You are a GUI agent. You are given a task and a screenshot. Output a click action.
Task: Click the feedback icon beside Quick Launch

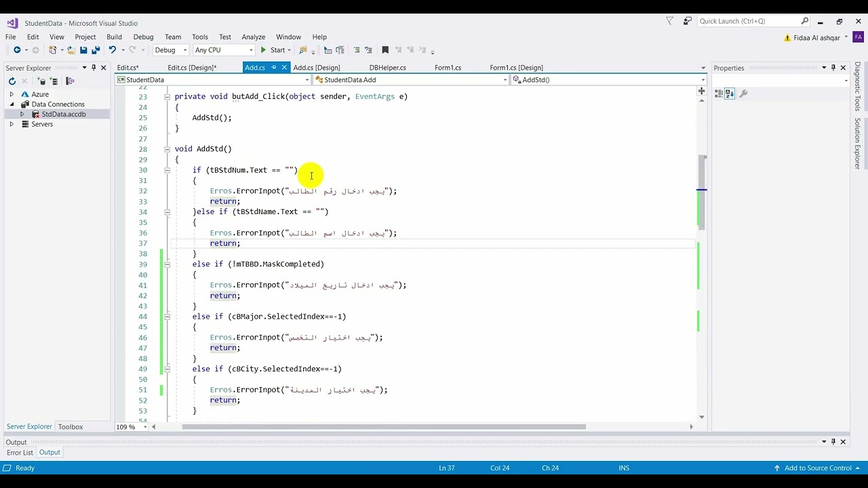click(687, 21)
